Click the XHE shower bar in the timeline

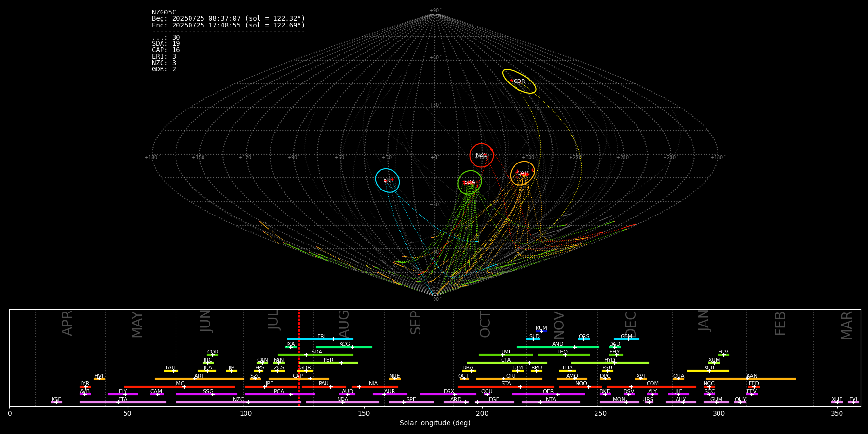pos(837,402)
